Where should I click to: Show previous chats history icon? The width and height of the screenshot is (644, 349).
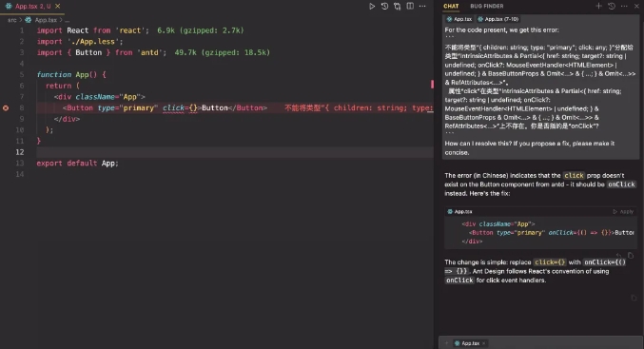coord(611,6)
